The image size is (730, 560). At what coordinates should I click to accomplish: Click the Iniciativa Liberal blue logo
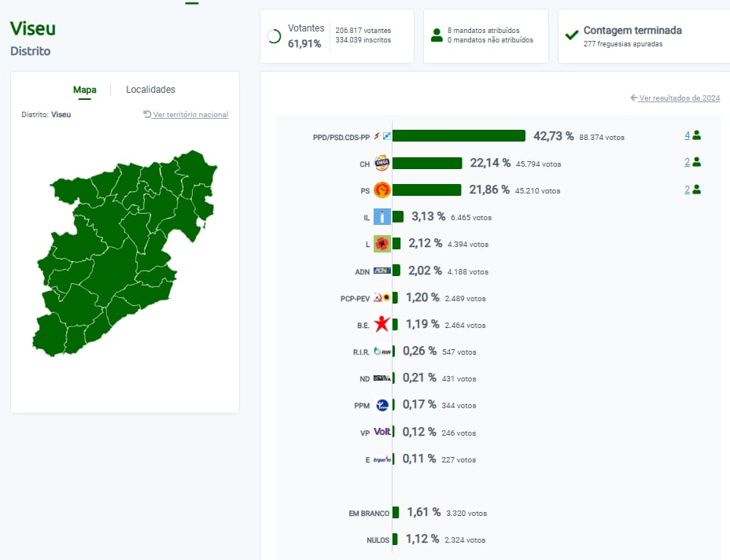[382, 216]
